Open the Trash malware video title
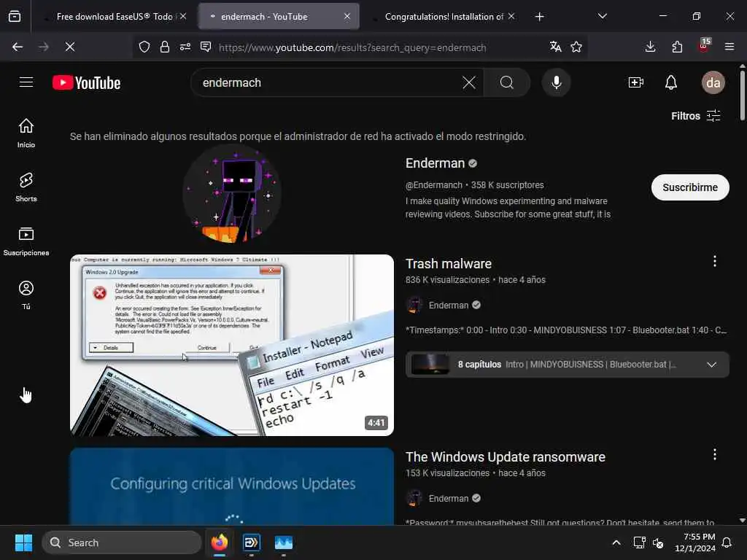 (449, 264)
